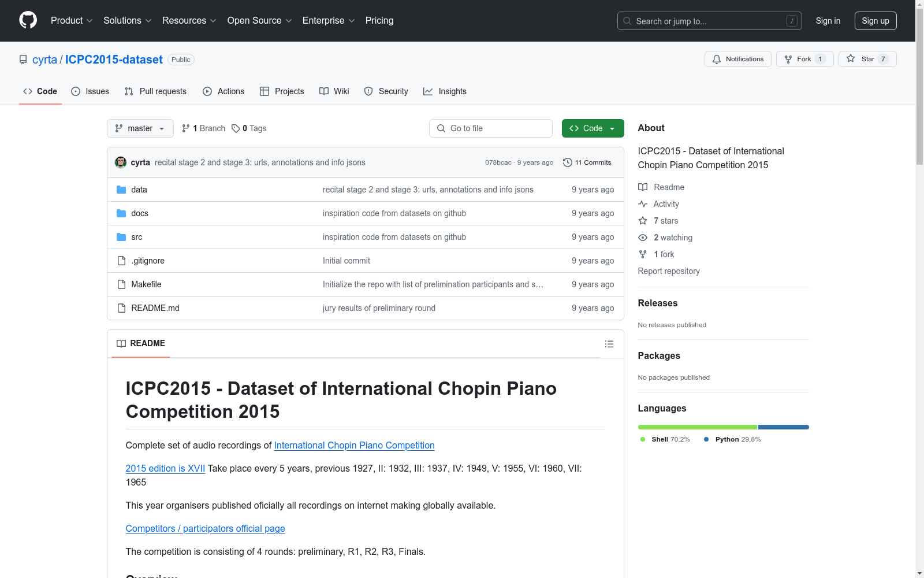Click the Makefile file icon
Viewport: 924px width, 578px height.
(x=121, y=284)
